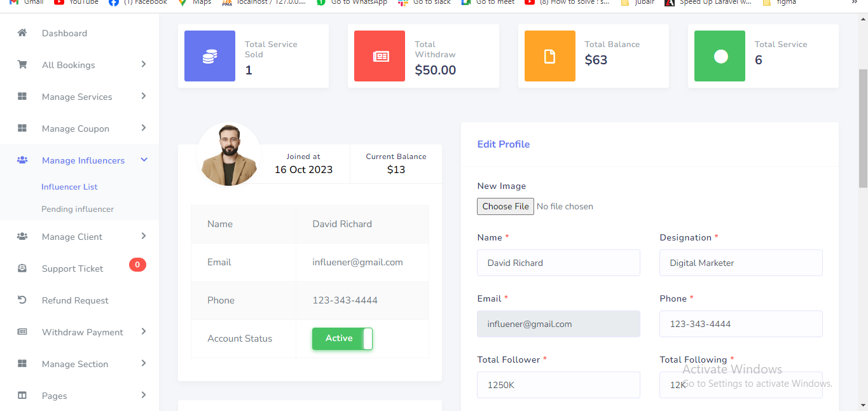Click the Refund Request undo icon
The width and height of the screenshot is (868, 411).
pos(22,300)
